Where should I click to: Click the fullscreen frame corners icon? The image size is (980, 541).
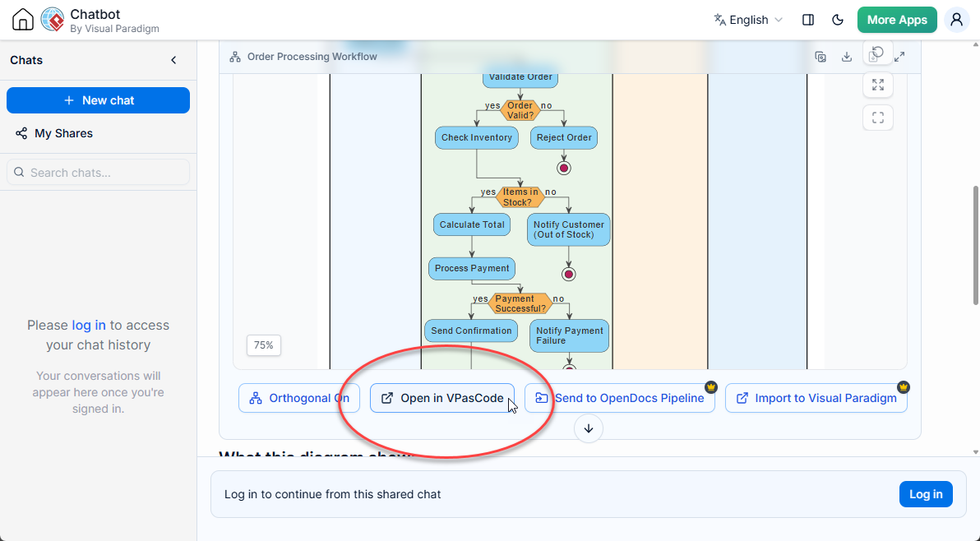point(878,118)
